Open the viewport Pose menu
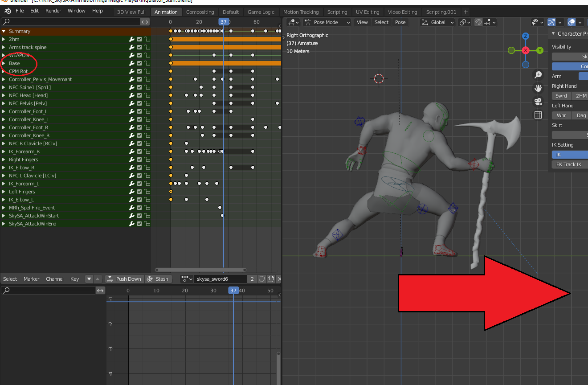Screen dimensions: 588x385 [400, 22]
